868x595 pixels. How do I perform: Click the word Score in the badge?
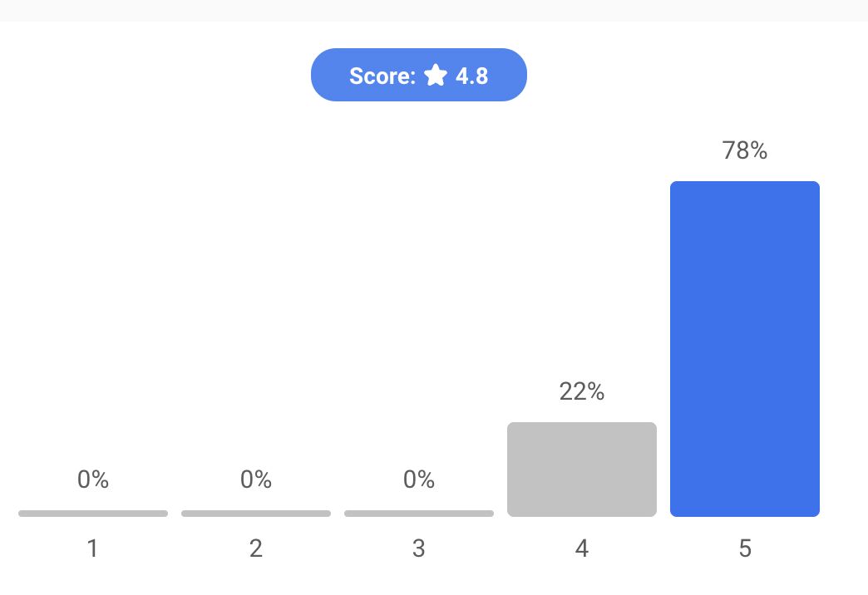381,76
